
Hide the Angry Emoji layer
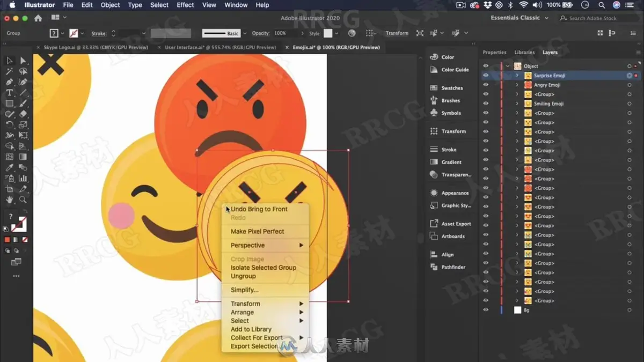(486, 85)
